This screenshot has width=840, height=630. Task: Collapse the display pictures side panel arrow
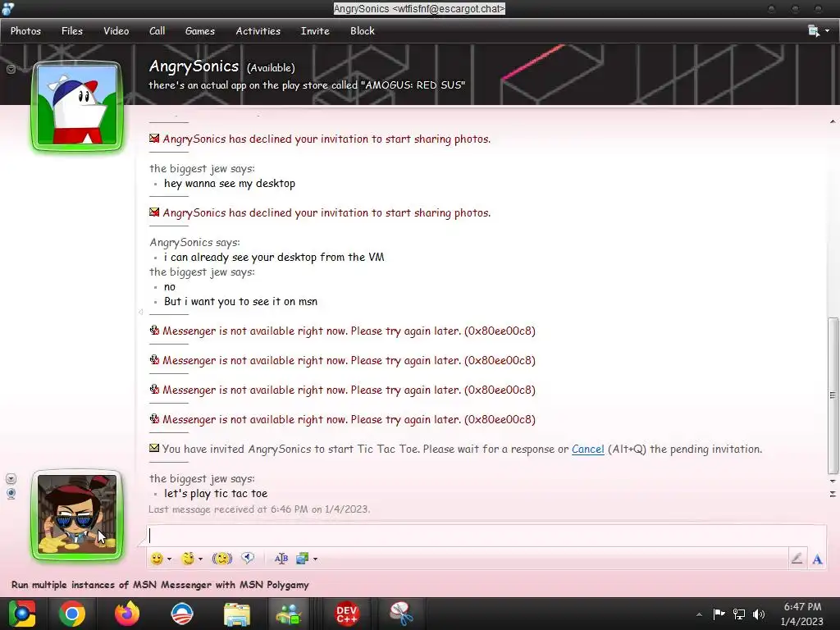point(140,311)
